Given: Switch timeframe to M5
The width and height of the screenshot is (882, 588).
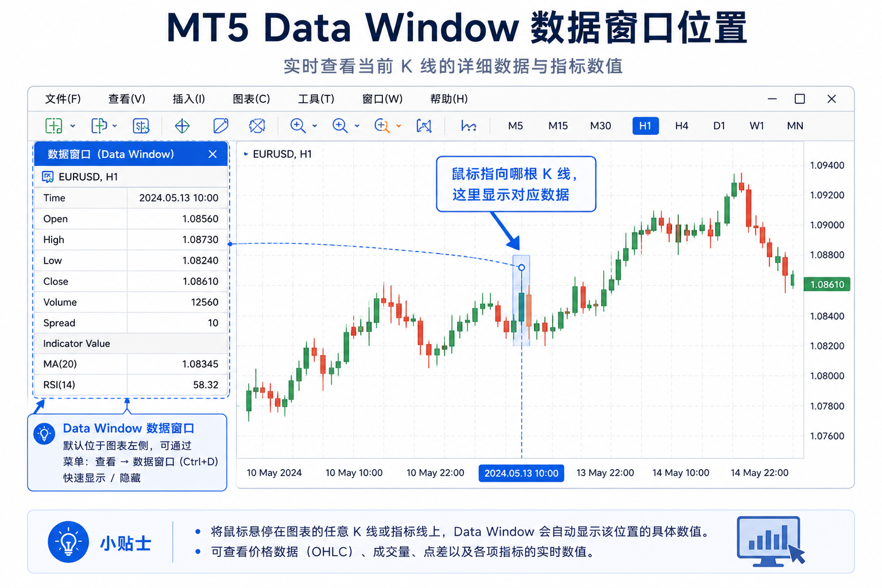Looking at the screenshot, I should [x=516, y=126].
